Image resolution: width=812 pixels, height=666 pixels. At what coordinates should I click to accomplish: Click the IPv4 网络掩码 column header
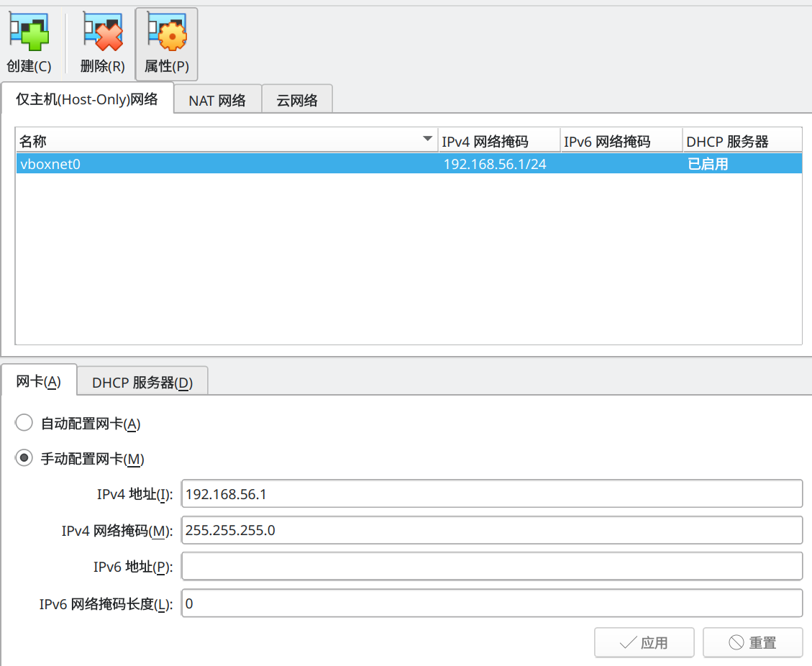[x=499, y=141]
